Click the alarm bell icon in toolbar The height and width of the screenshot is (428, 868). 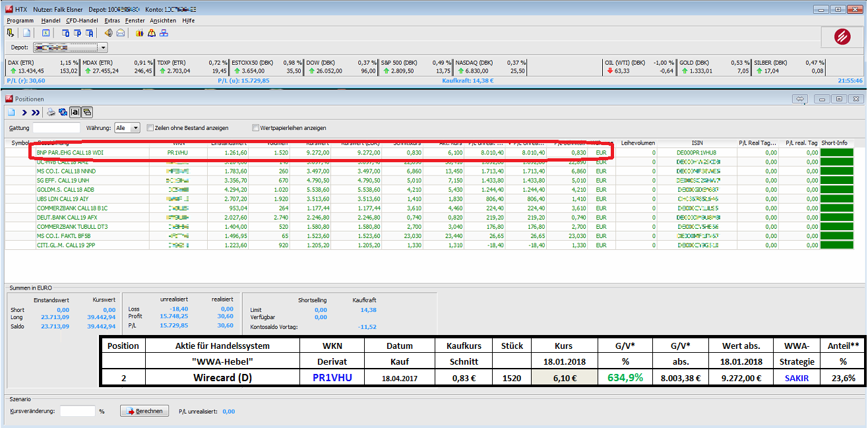tap(152, 32)
